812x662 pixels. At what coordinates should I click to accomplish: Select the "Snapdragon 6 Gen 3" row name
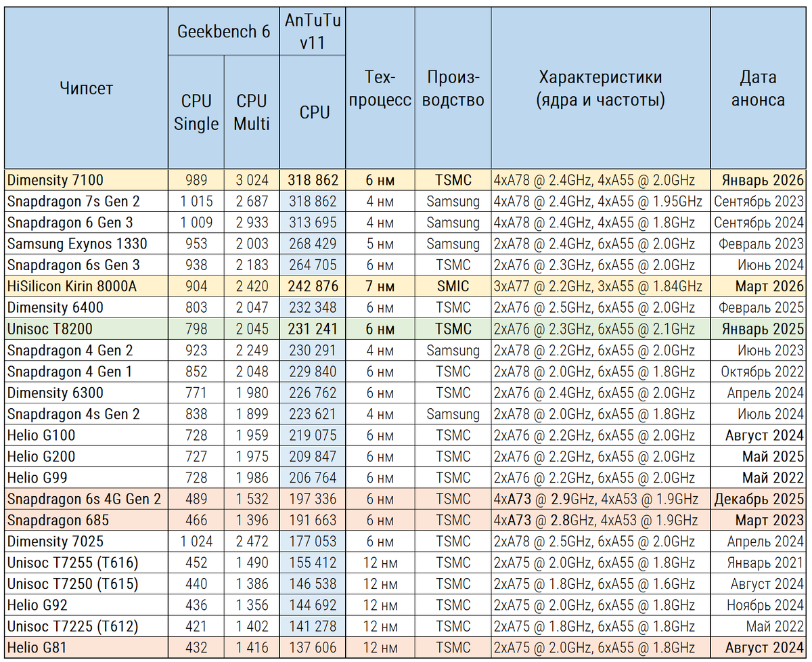pyautogui.click(x=86, y=222)
